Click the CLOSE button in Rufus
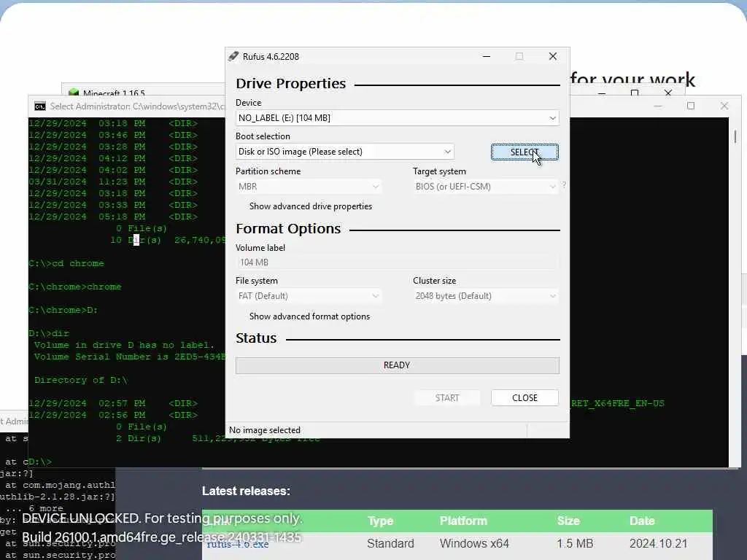This screenshot has width=747, height=560. [x=525, y=397]
